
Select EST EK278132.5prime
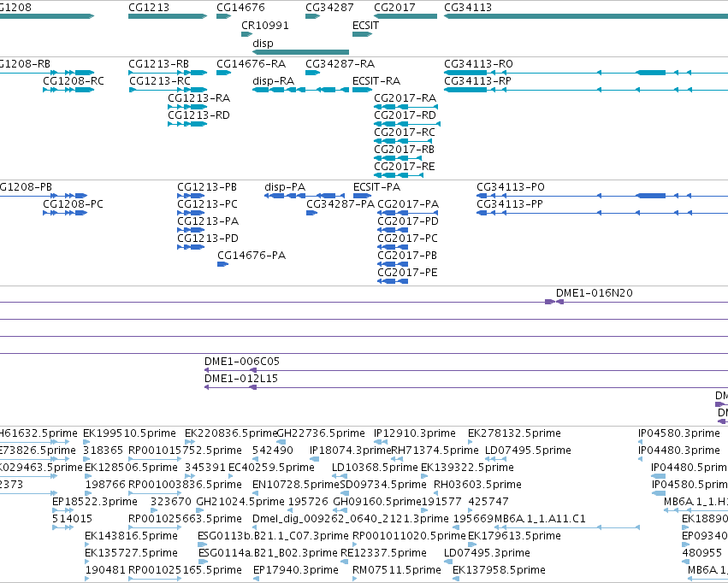coord(514,433)
